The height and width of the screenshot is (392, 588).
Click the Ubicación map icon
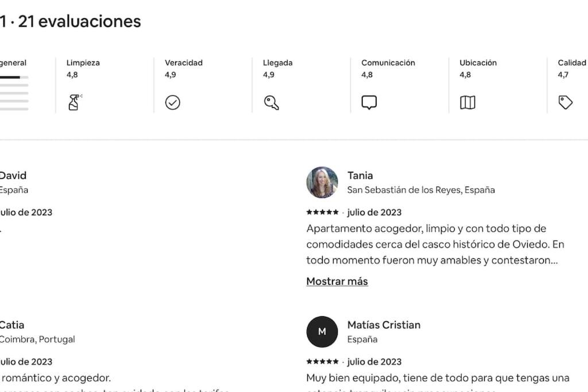tap(467, 102)
